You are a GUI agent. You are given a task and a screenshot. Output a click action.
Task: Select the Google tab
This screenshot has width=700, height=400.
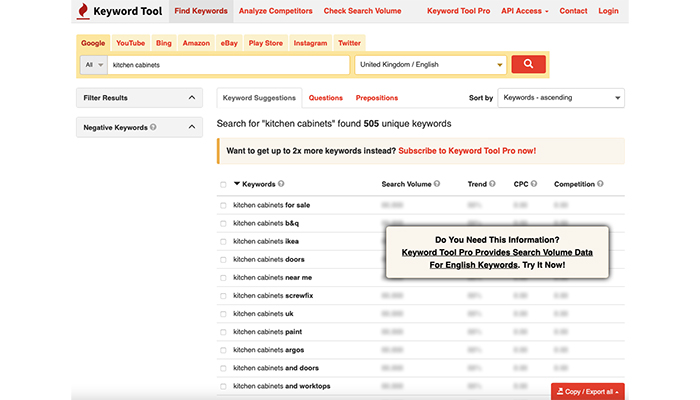click(93, 43)
